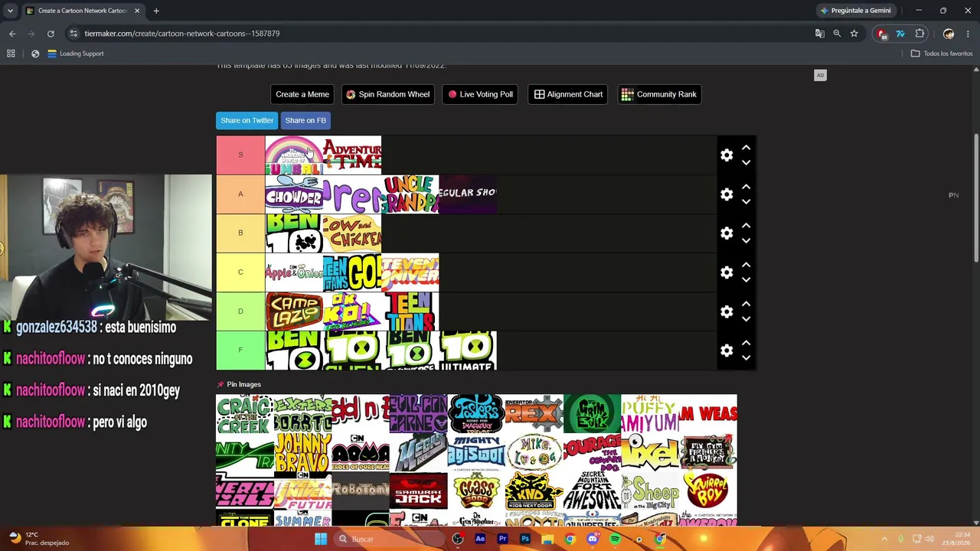Share tier list on Twitter
The width and height of the screenshot is (980, 551).
click(x=247, y=120)
